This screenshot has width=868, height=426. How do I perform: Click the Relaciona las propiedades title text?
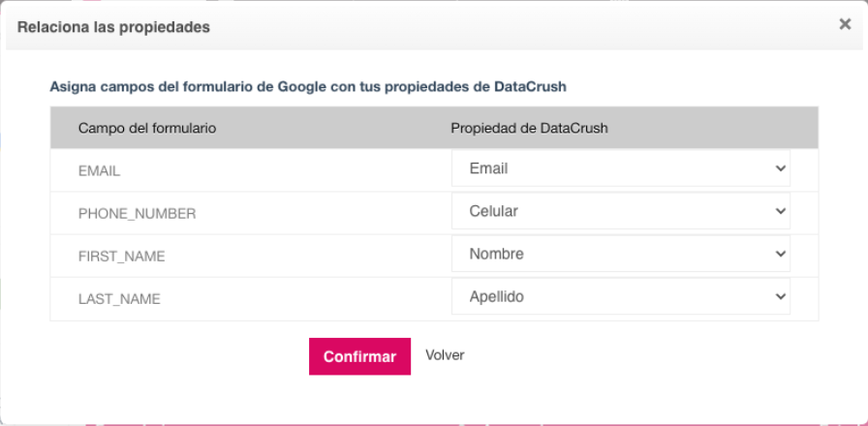click(113, 27)
